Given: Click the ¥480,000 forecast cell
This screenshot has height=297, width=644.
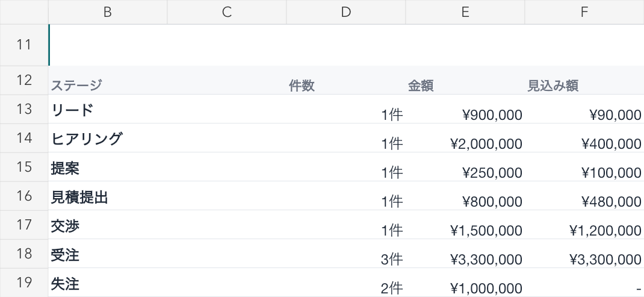Looking at the screenshot, I should point(584,196).
